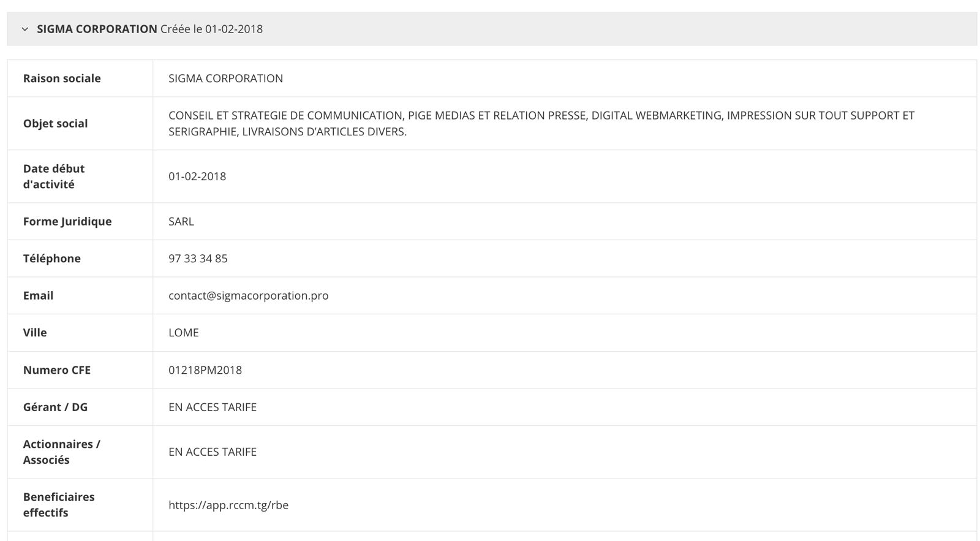Open the app.rccm.tg/rbe link
The image size is (980, 541).
228,505
